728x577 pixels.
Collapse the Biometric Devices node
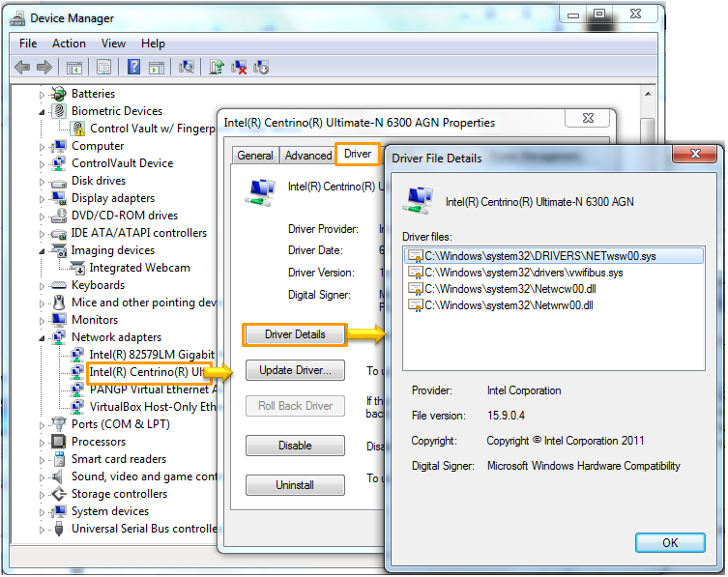pyautogui.click(x=42, y=112)
